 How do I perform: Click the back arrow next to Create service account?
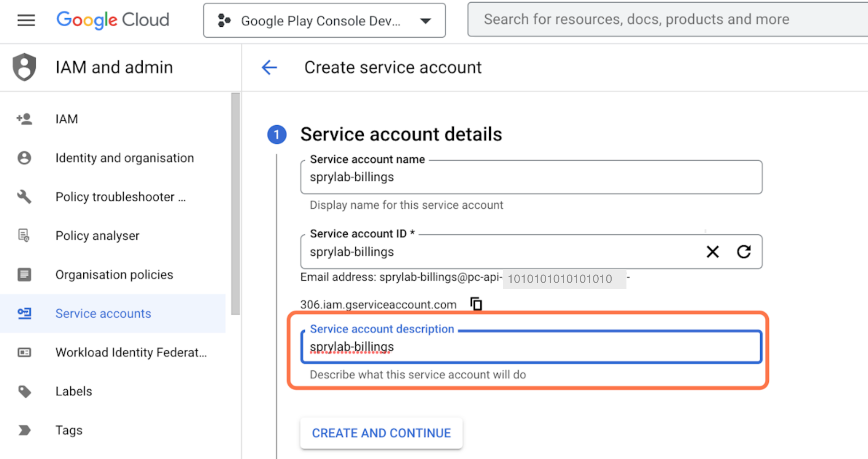(269, 68)
